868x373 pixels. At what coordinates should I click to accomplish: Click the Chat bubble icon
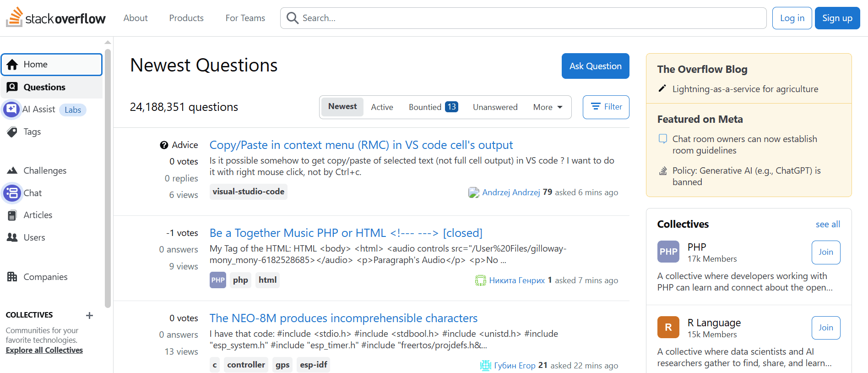[x=12, y=193]
